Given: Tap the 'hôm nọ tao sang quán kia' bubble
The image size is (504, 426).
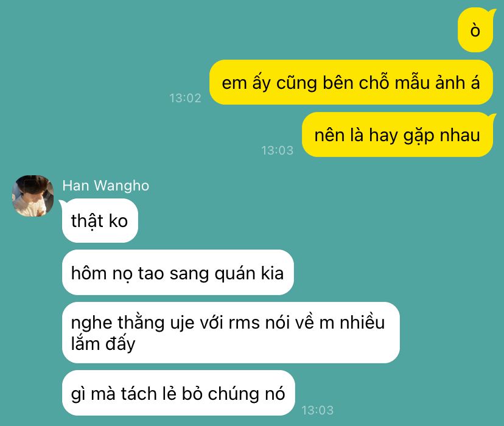Looking at the screenshot, I should point(178,273).
